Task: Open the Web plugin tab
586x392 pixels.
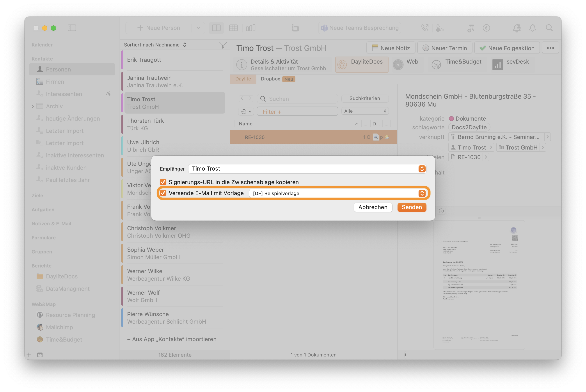Action: pos(406,64)
